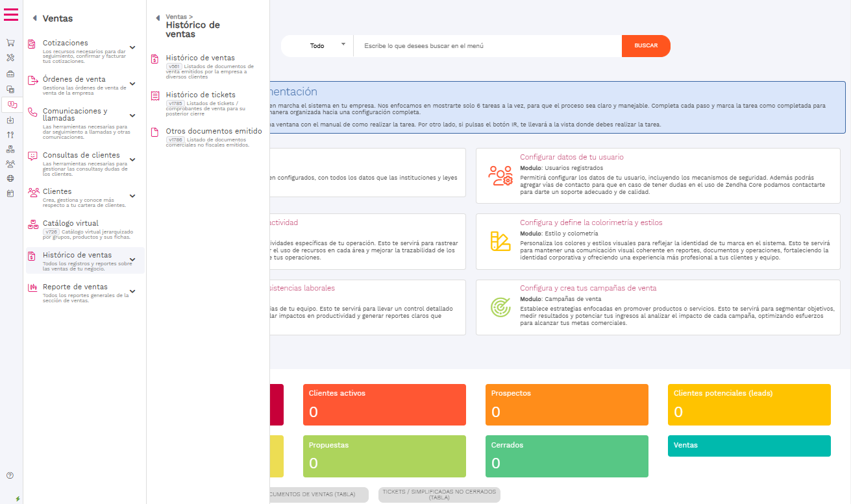The image size is (851, 504).
Task: Expand the Cotizaciones section
Action: [x=132, y=47]
